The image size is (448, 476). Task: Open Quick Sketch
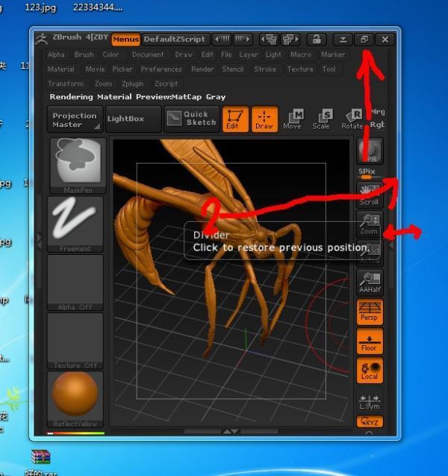click(190, 119)
